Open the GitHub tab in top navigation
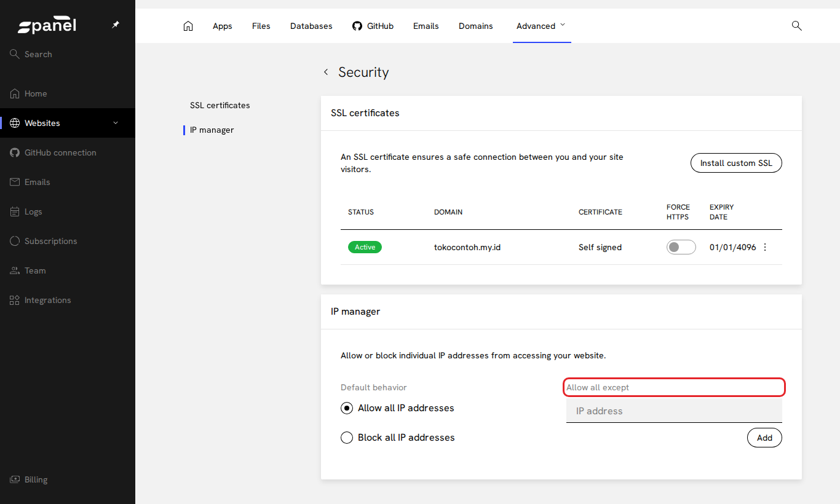 373,26
